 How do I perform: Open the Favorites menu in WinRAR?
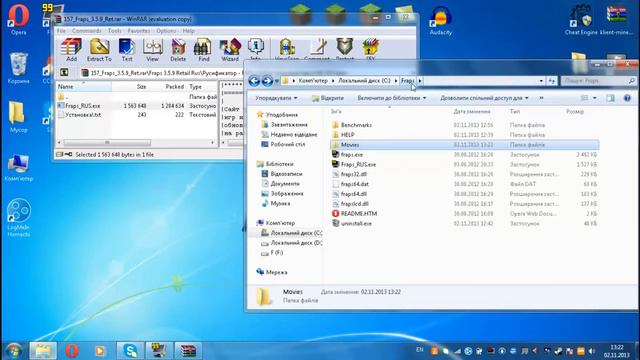[x=139, y=31]
